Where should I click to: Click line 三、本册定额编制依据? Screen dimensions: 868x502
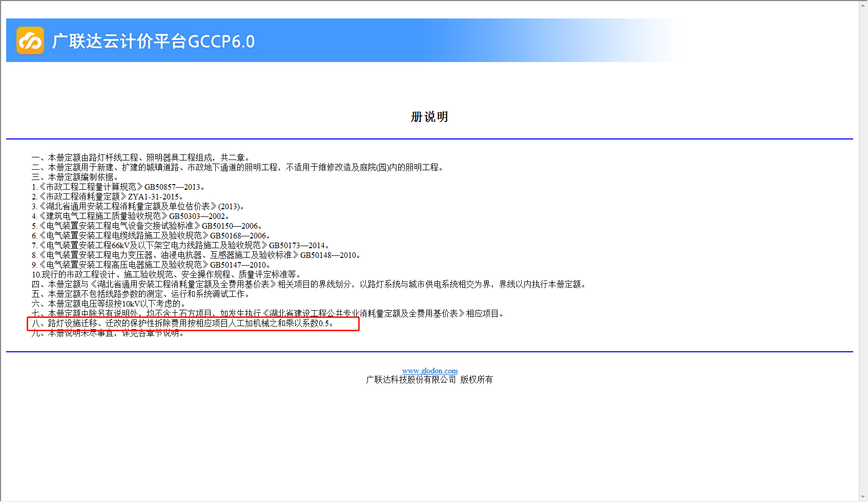[x=76, y=177]
